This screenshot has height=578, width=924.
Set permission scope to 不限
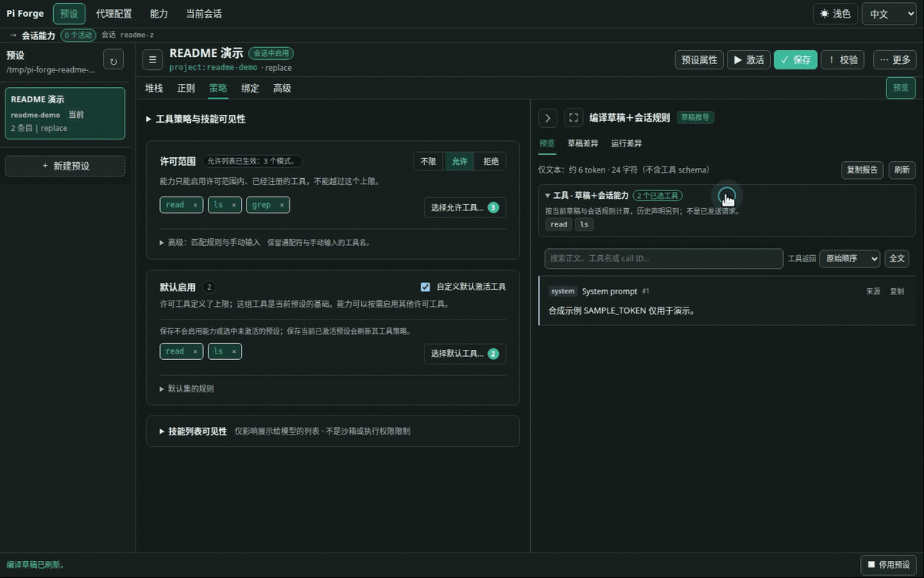tap(428, 161)
